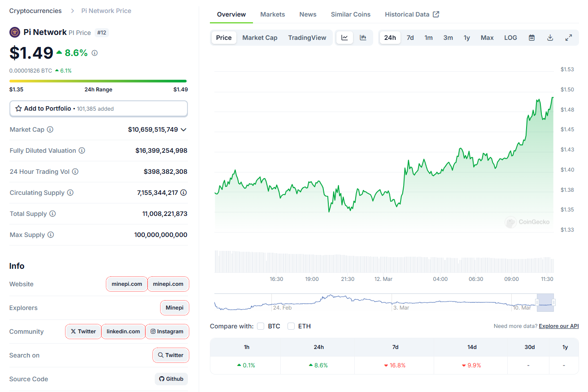The width and height of the screenshot is (588, 392).
Task: Select the 1m time range
Action: click(429, 38)
